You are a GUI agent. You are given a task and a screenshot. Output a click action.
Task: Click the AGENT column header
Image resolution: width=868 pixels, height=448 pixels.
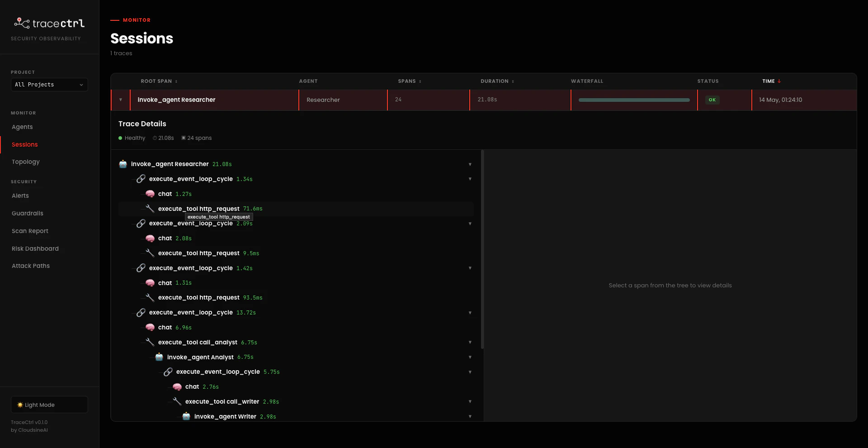(x=308, y=81)
